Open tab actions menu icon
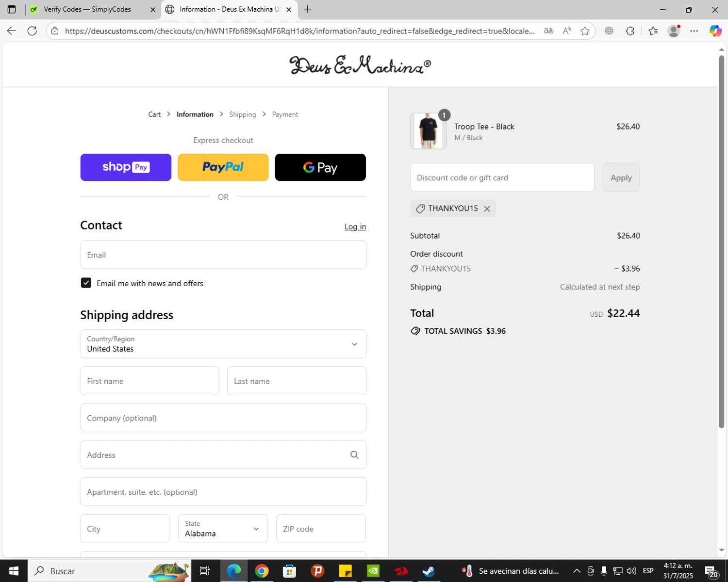Viewport: 728px width, 582px height. 12,9
